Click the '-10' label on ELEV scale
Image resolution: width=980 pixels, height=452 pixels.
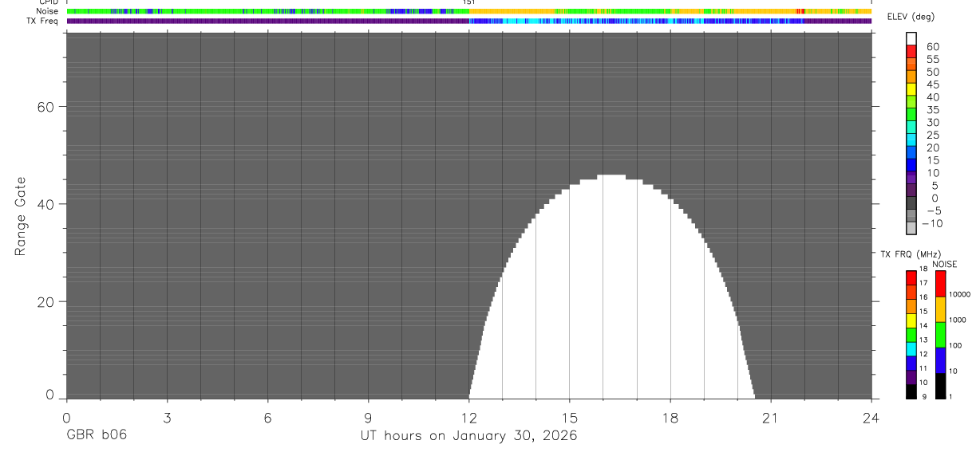931,223
